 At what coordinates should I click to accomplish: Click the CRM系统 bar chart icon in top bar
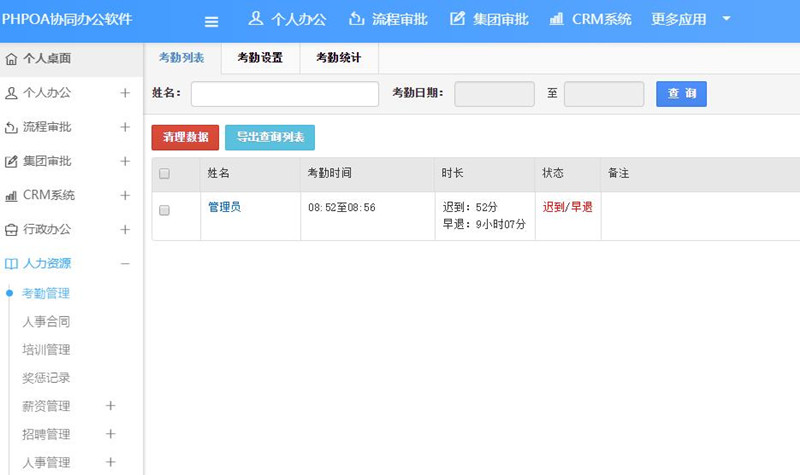(x=556, y=19)
